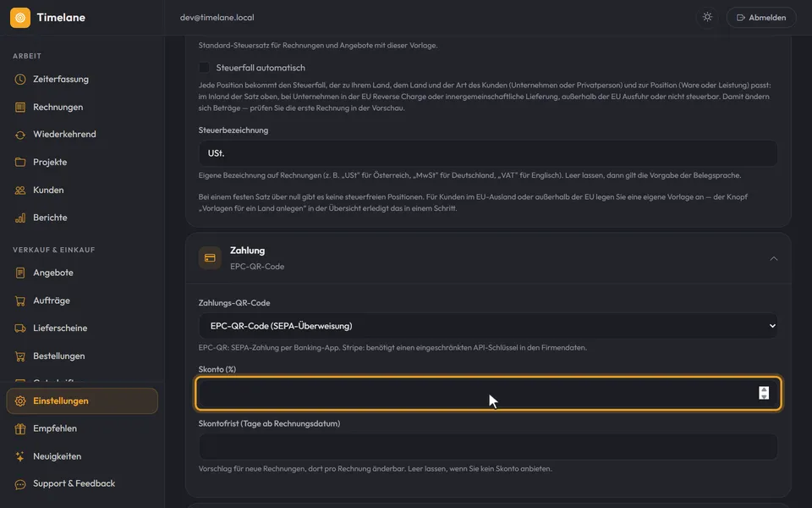Collapse the Zahlung section chevron
This screenshot has width=812, height=508.
(774, 259)
